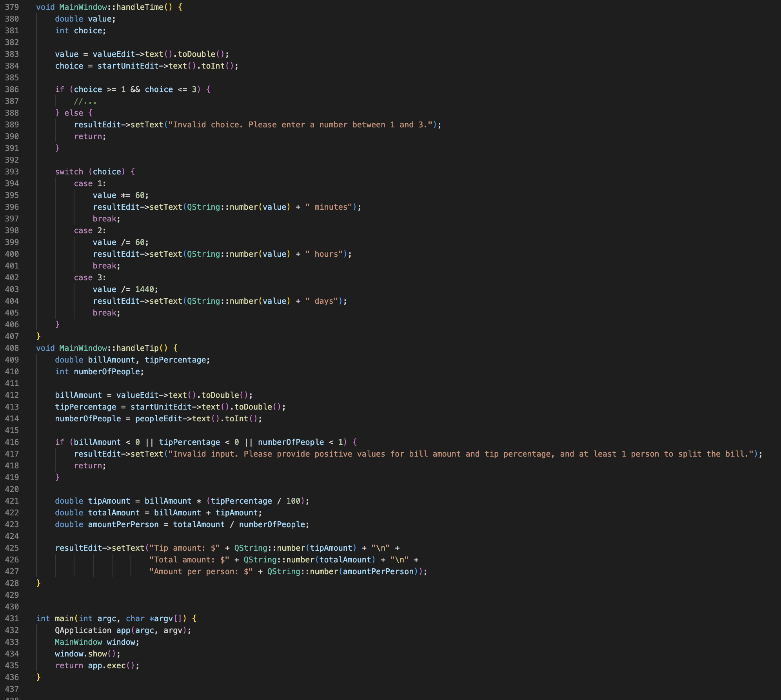
Task: Click line number 407 in the gutter
Action: coord(12,336)
